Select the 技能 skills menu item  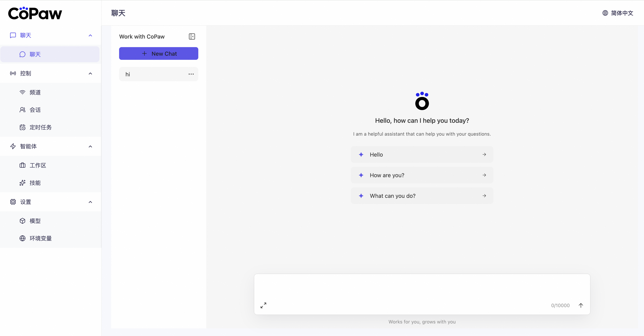35,183
